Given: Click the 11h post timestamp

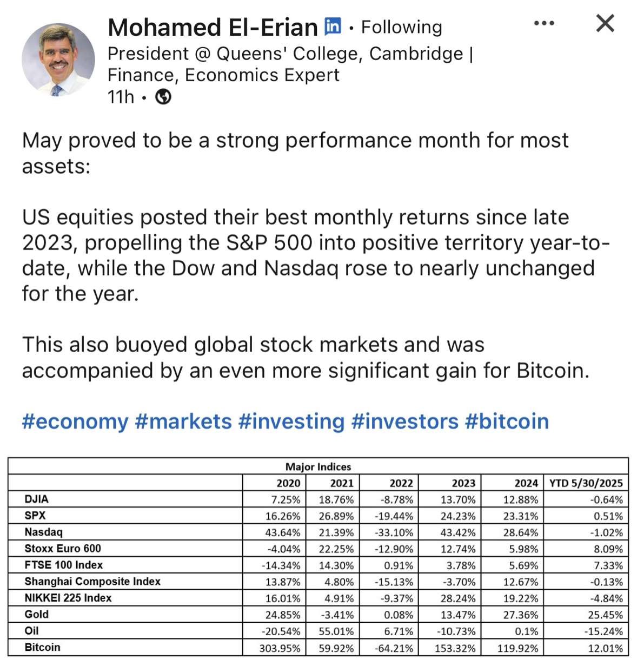Looking at the screenshot, I should (x=121, y=97).
